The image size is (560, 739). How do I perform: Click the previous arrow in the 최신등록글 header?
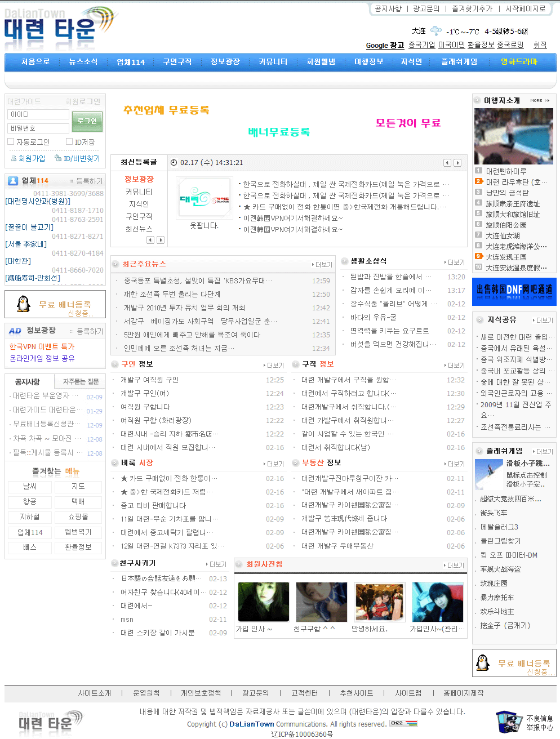(x=447, y=163)
